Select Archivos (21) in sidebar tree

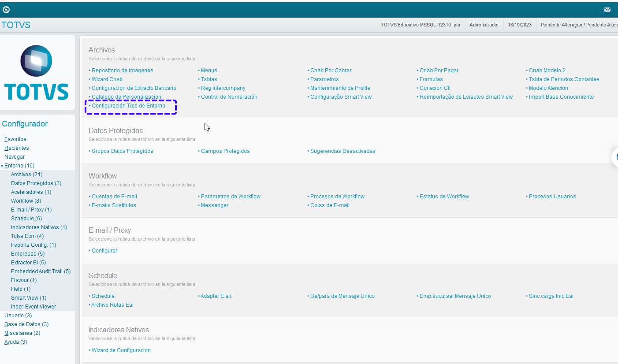pyautogui.click(x=27, y=175)
